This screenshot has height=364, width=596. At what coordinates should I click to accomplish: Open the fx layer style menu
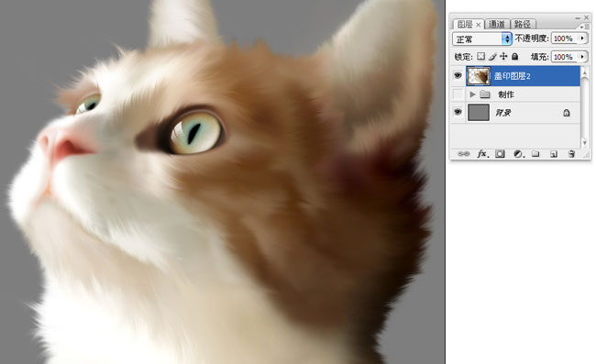[482, 153]
